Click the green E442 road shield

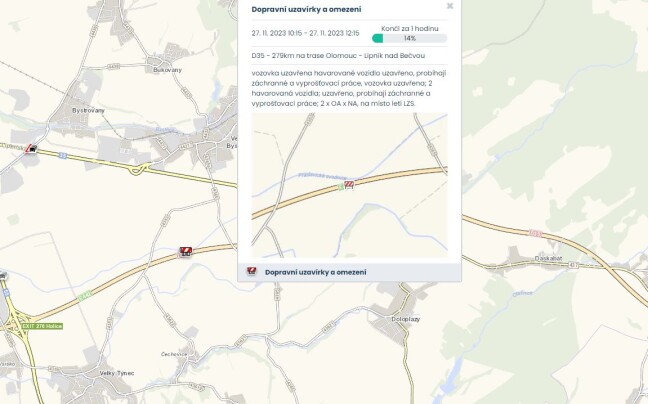[x=85, y=295]
